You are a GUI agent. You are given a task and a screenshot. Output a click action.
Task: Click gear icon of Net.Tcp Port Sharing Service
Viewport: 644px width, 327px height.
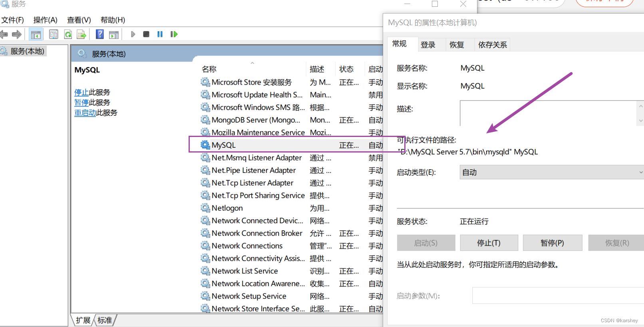(205, 195)
